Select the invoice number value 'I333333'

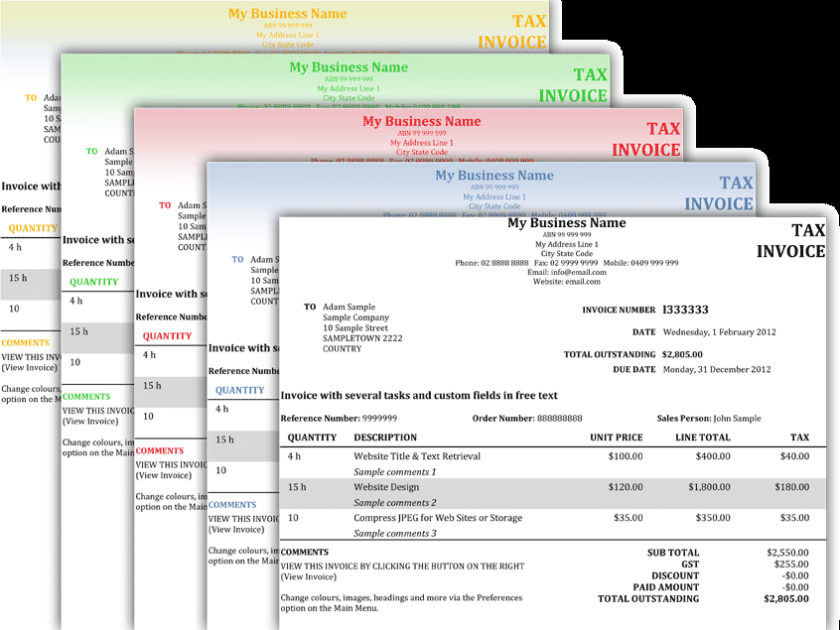point(685,310)
